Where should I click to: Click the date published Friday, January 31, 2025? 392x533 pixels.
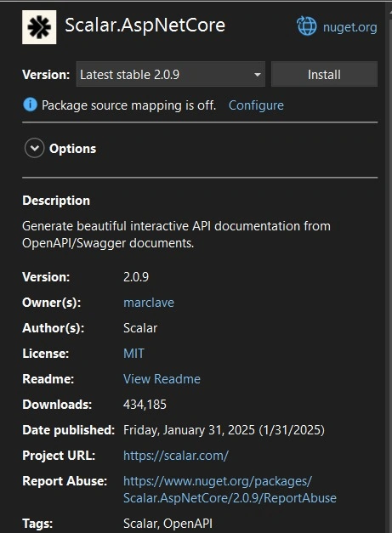(x=224, y=430)
